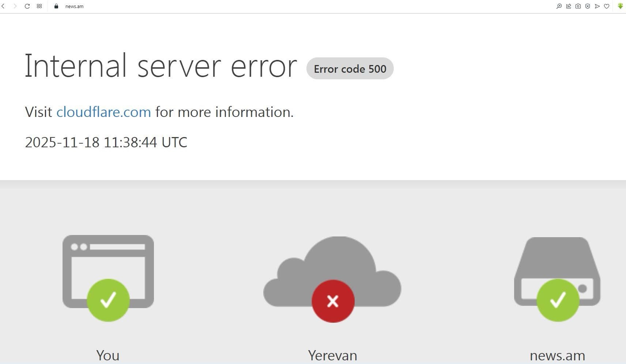Click the Error code 500 badge
The height and width of the screenshot is (364, 626).
point(350,69)
